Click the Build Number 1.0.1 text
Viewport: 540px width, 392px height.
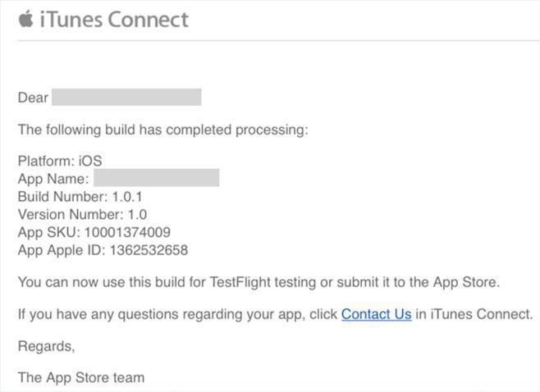[x=83, y=197]
